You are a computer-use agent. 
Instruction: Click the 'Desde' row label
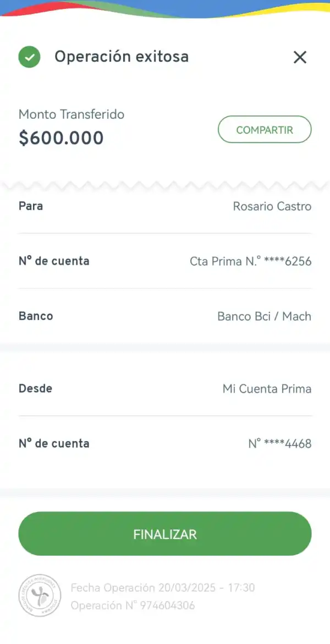(x=35, y=388)
